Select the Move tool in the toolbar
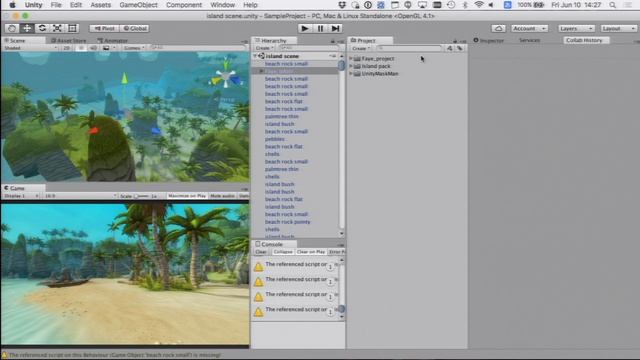The width and height of the screenshot is (640, 360). pos(27,28)
